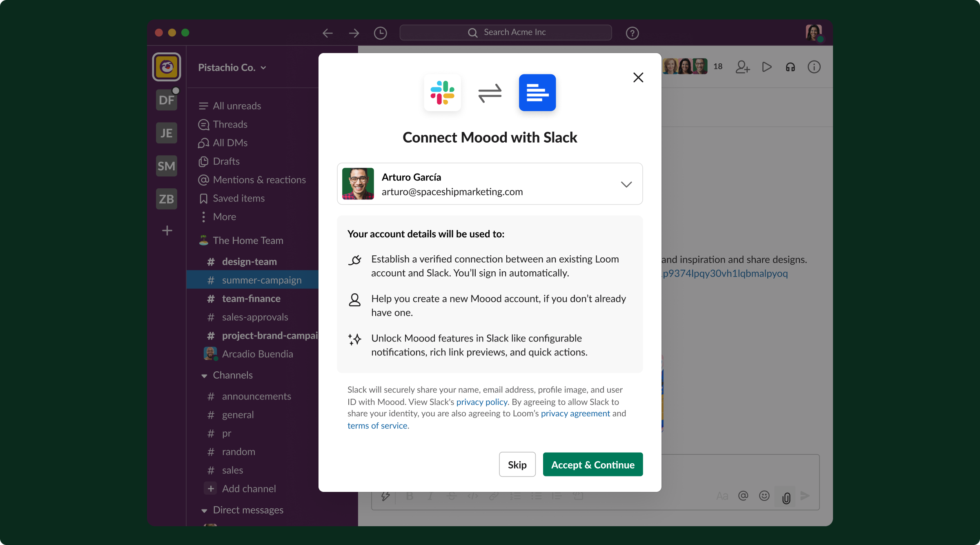Click the insert link icon in composer
This screenshot has height=545, width=980.
(494, 496)
